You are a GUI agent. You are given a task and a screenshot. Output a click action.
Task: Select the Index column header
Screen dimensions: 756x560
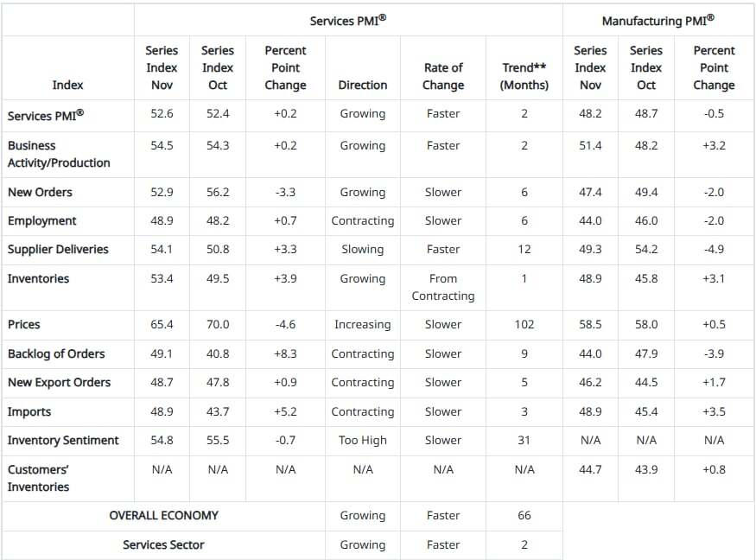coord(67,85)
